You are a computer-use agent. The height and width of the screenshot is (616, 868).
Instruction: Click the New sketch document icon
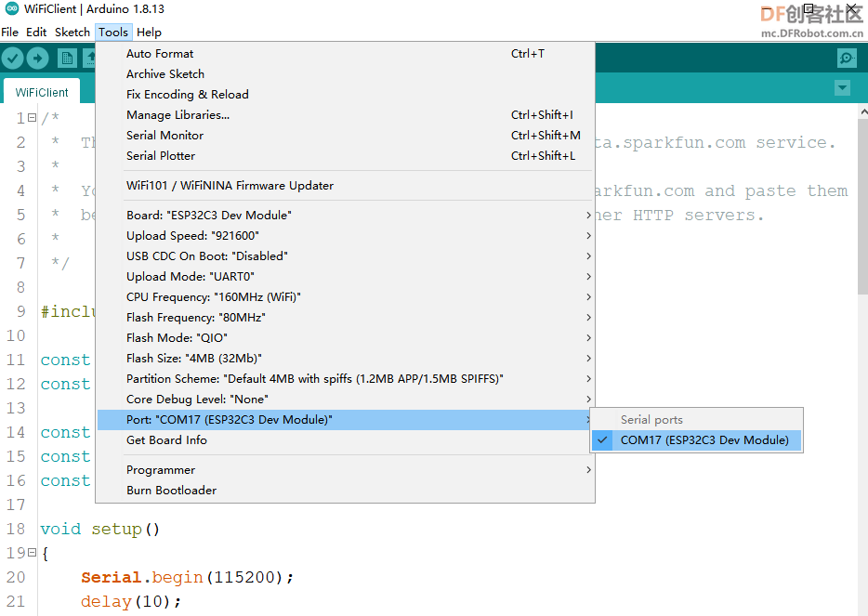(x=67, y=59)
